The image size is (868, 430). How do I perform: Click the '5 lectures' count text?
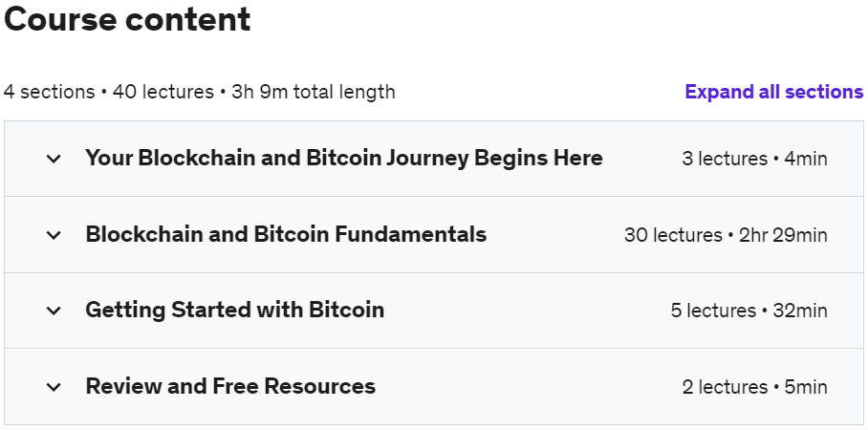[x=713, y=311]
